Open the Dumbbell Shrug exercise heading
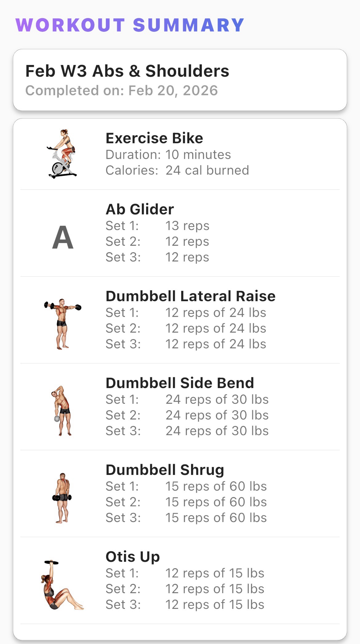 [165, 470]
